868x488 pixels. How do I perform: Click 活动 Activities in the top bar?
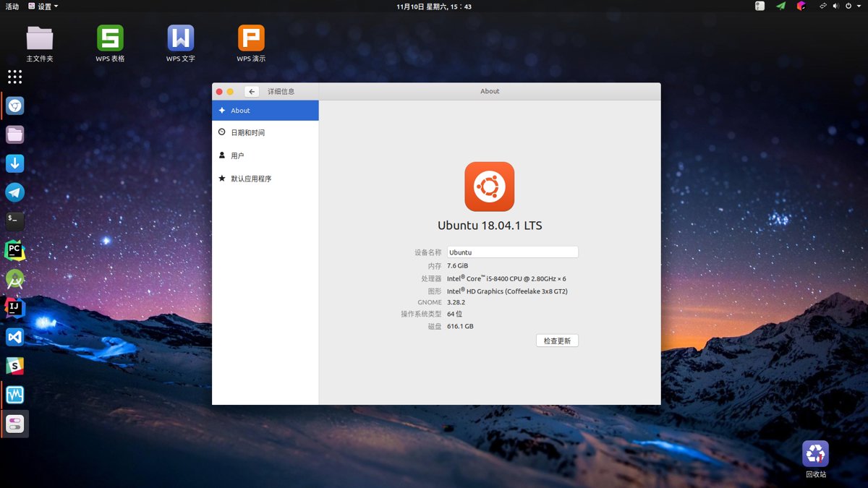point(12,7)
